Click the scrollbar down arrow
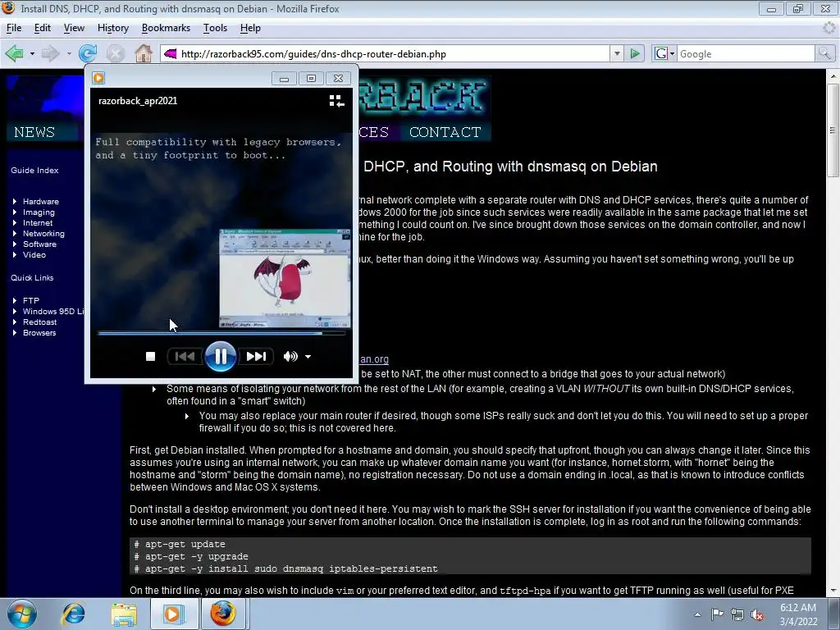This screenshot has width=840, height=630. click(833, 590)
